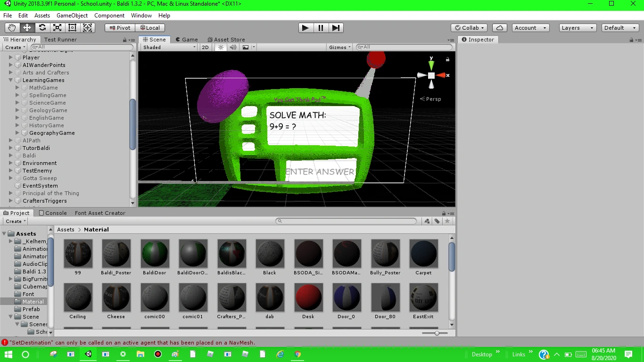Switch to the Game tab

coord(187,40)
